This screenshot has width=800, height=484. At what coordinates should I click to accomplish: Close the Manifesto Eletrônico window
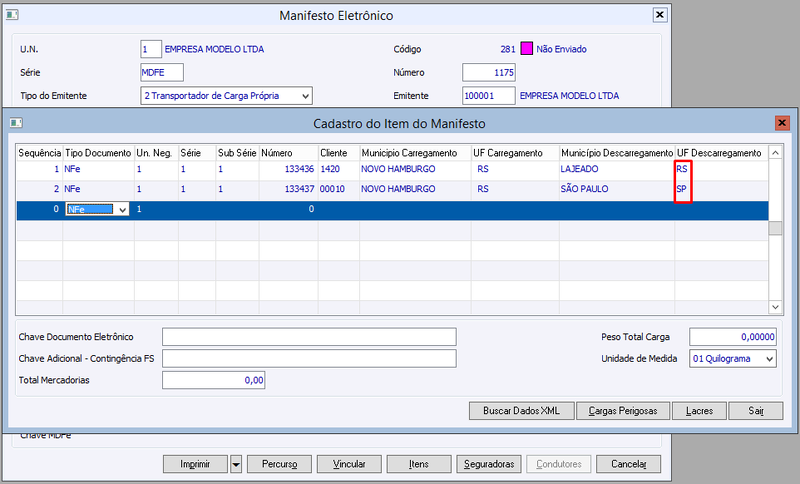coord(660,15)
